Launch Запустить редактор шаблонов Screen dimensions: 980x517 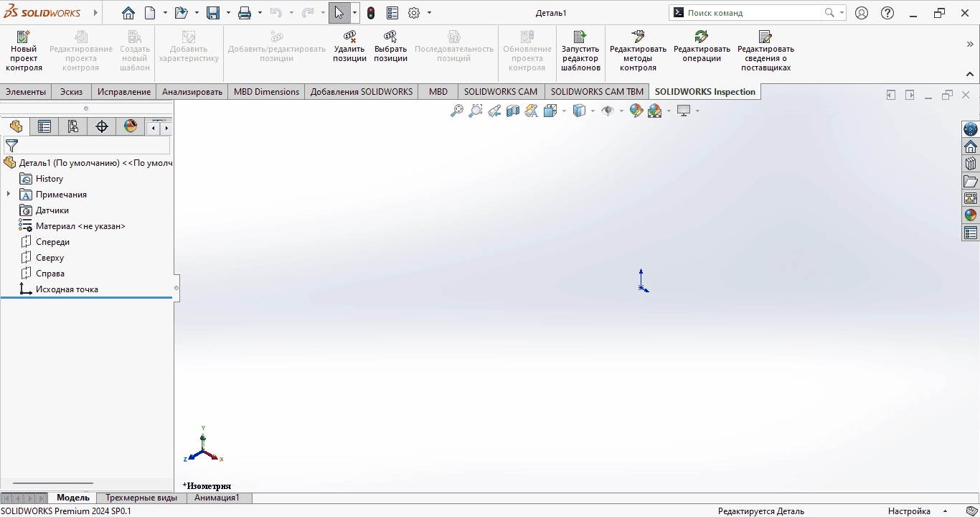tap(580, 51)
